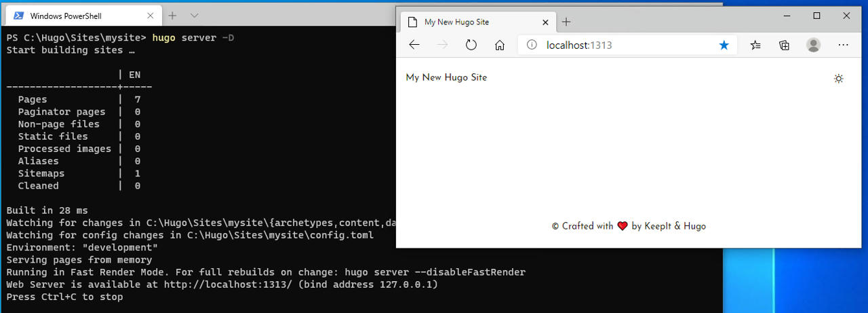868x313 pixels.
Task: Click the blue favorite star icon
Action: [724, 45]
